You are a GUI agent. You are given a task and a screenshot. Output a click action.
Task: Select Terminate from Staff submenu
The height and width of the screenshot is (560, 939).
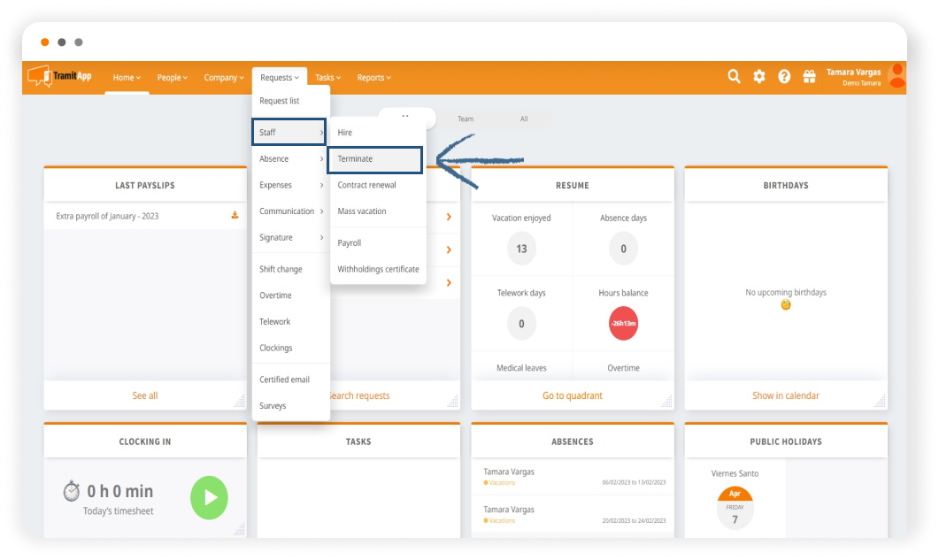pyautogui.click(x=374, y=159)
